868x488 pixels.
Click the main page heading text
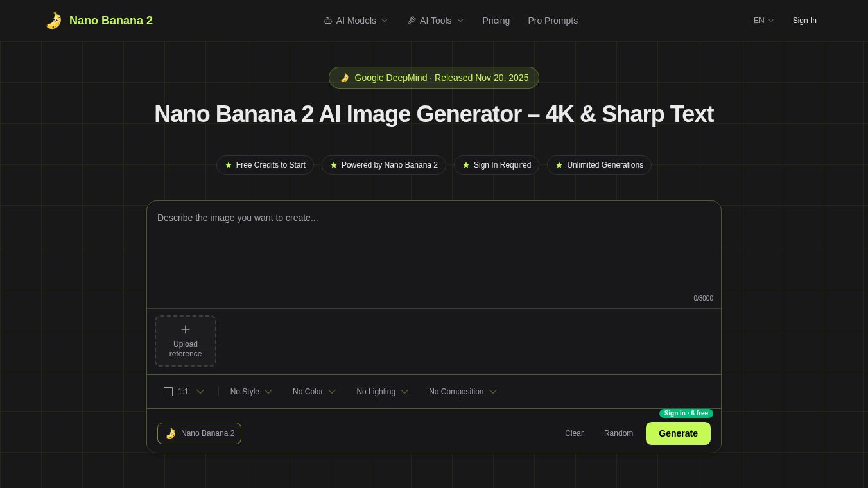click(x=434, y=114)
